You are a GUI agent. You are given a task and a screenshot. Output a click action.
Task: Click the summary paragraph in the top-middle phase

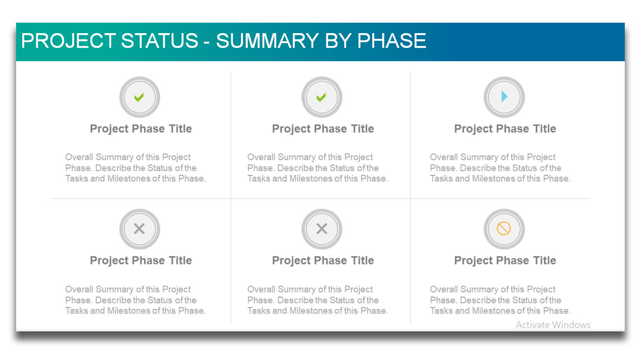pyautogui.click(x=318, y=168)
